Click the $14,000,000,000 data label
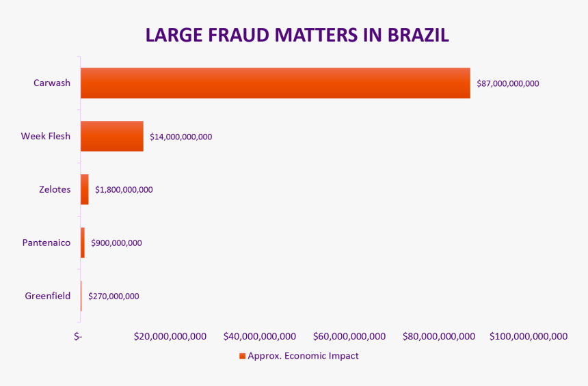Screen dimensions: 588x386 coord(181,137)
